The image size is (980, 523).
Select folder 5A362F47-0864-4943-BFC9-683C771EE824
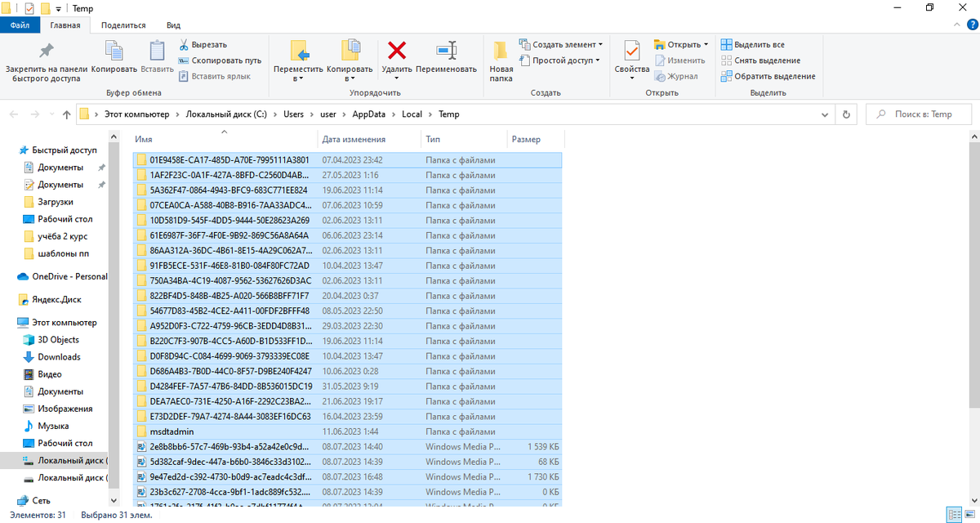click(347, 190)
